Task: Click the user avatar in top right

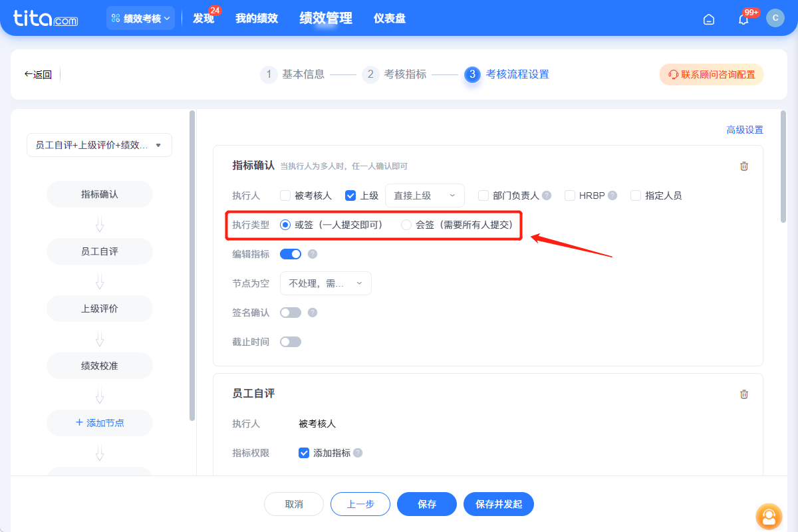Action: 775,18
